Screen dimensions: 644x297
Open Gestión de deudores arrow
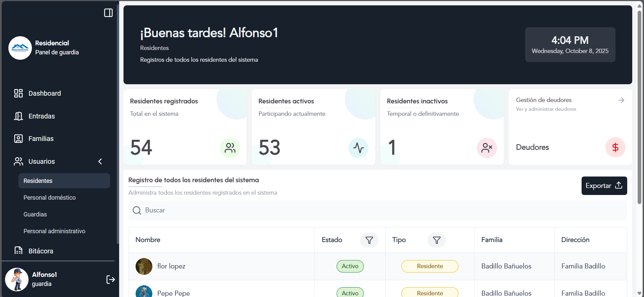(621, 100)
